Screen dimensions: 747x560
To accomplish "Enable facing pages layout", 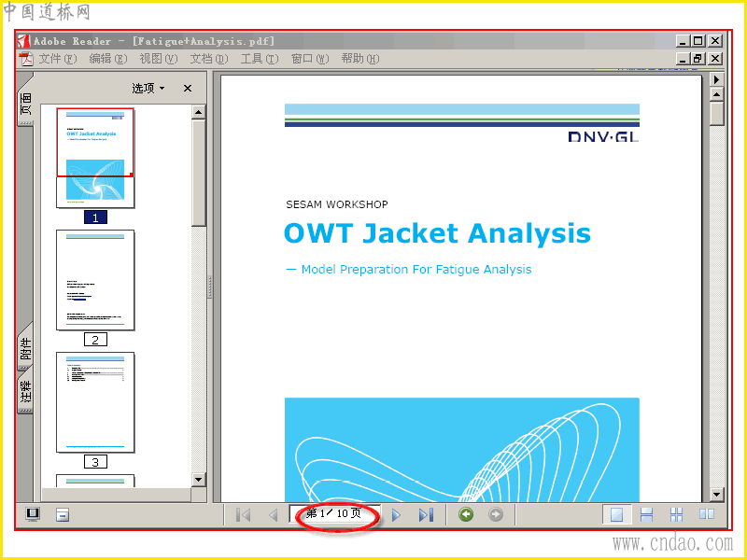I will [x=707, y=514].
